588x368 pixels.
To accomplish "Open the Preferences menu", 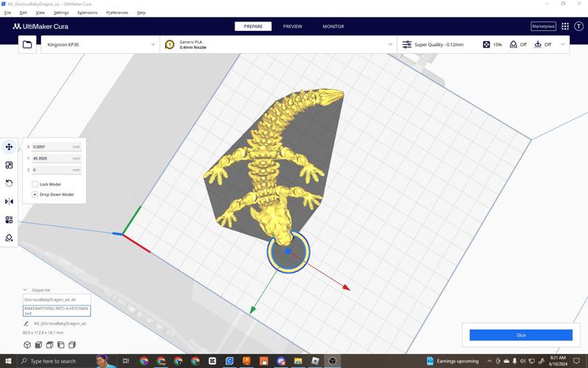I will 117,13.
